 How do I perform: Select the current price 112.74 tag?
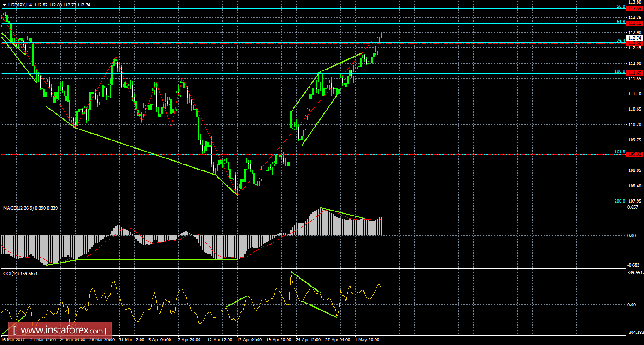click(635, 38)
